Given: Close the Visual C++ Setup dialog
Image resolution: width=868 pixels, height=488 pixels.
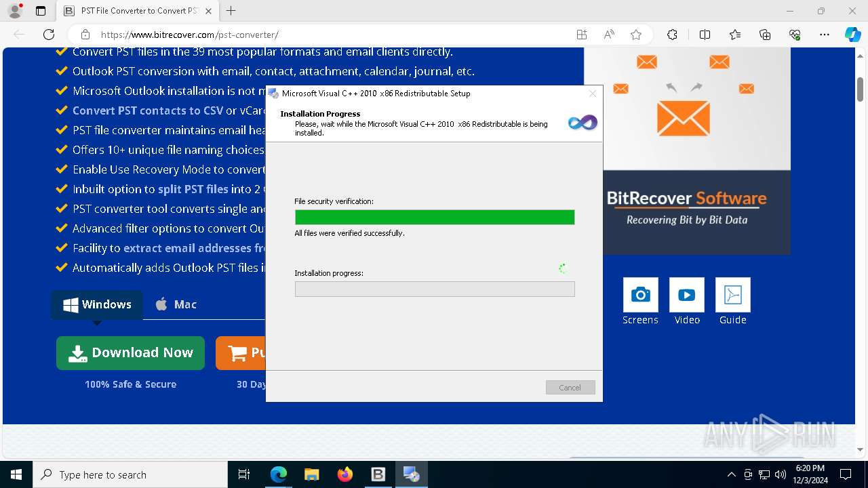Looking at the screenshot, I should [593, 94].
